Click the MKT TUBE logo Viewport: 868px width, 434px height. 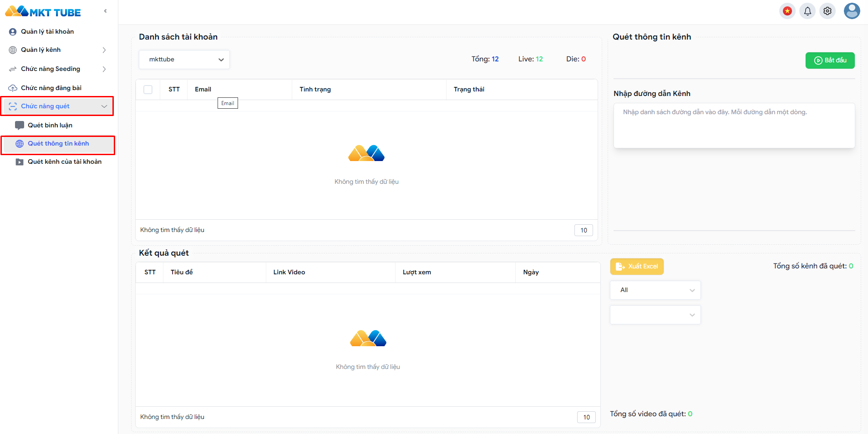[x=43, y=11]
